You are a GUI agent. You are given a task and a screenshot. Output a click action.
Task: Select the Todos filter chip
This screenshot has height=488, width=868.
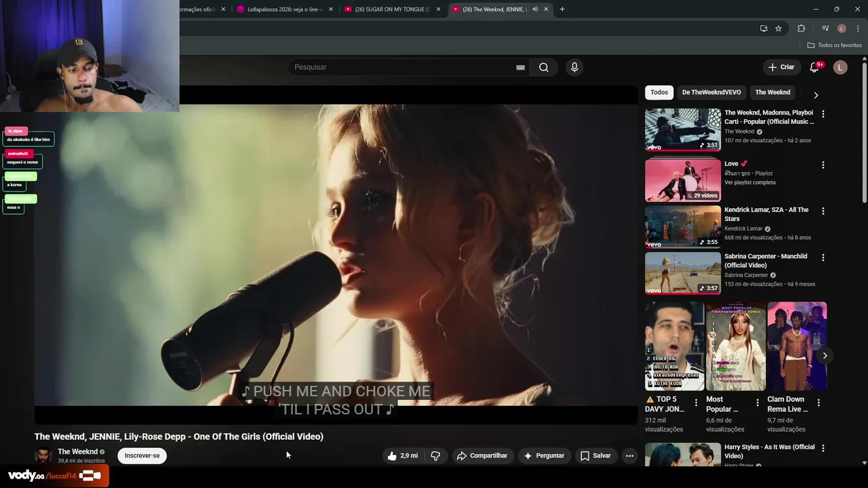(659, 92)
